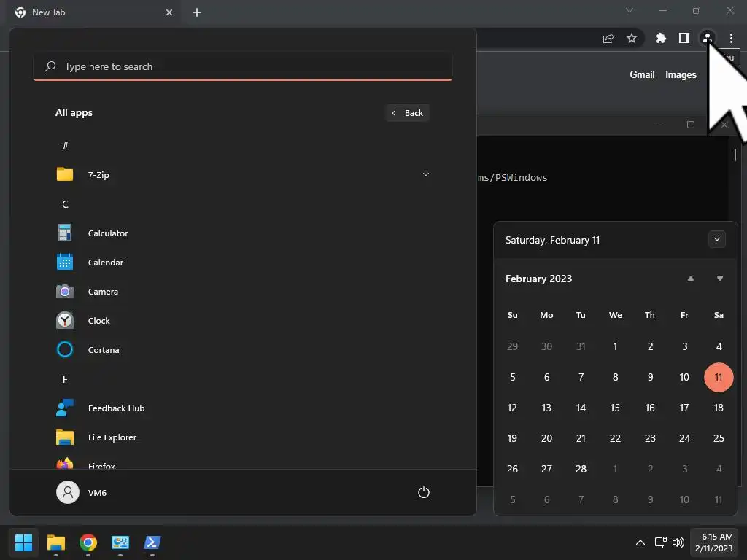Select highlighted date February 11

[719, 377]
